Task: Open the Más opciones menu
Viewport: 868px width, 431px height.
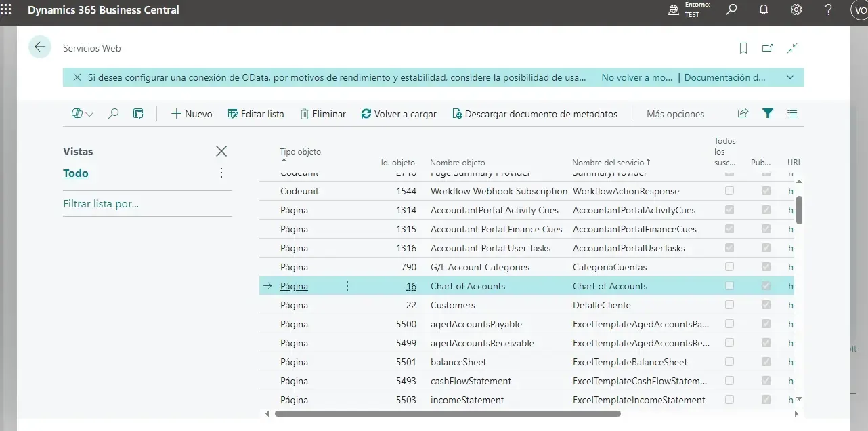Action: 675,114
